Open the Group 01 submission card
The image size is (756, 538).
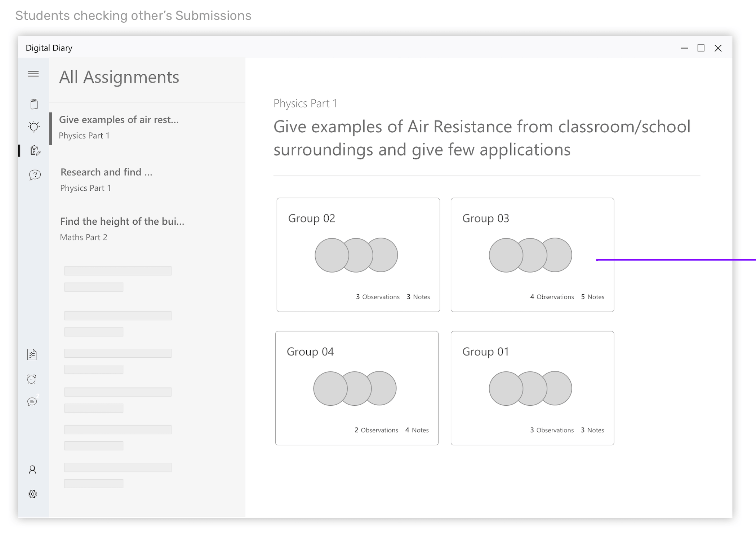point(532,388)
